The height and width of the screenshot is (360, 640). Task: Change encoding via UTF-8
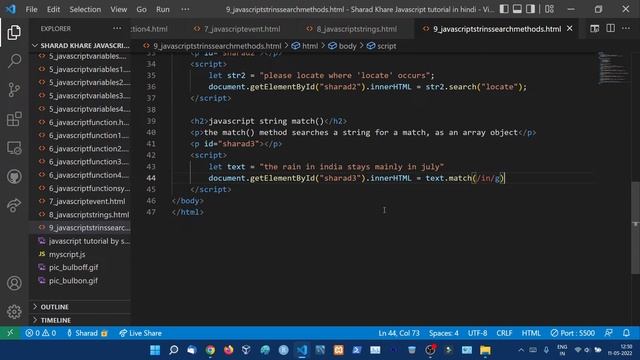click(x=477, y=333)
